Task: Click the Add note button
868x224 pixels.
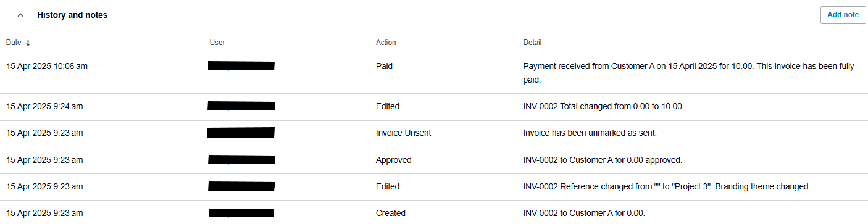Action: point(843,15)
